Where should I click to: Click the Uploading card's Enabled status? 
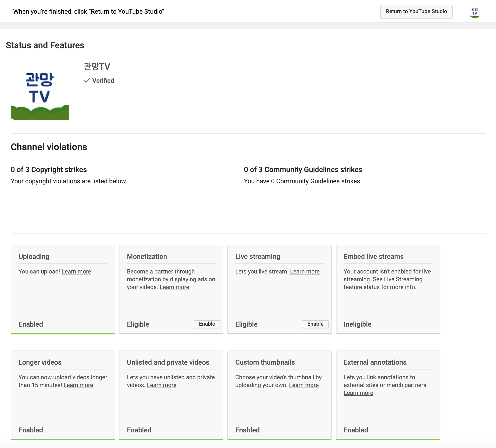click(x=31, y=324)
